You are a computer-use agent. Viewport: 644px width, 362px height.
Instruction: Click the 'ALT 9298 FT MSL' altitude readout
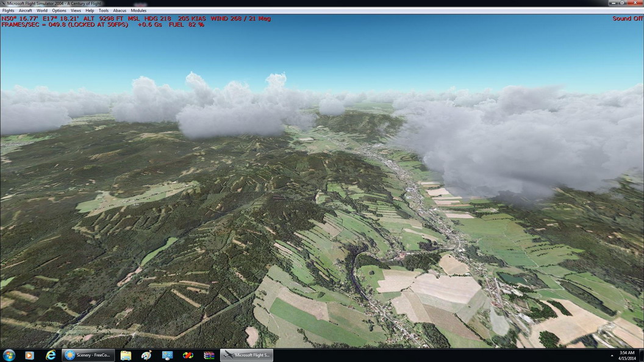tap(111, 18)
